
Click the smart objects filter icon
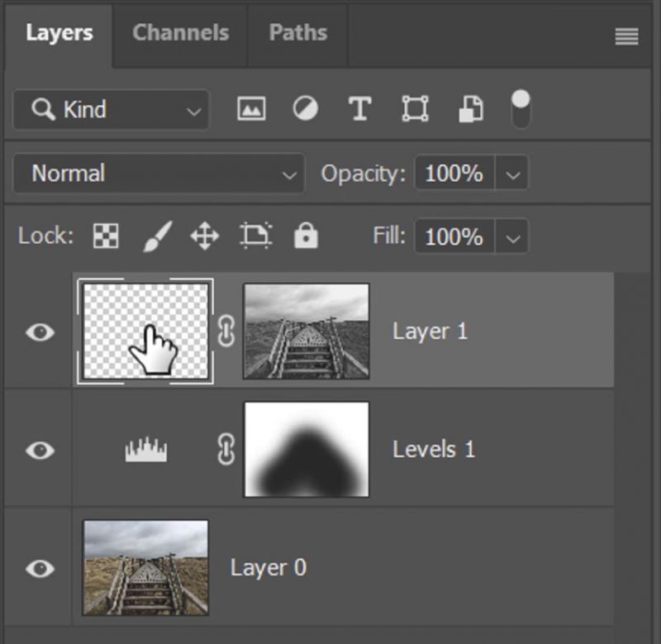coord(470,108)
